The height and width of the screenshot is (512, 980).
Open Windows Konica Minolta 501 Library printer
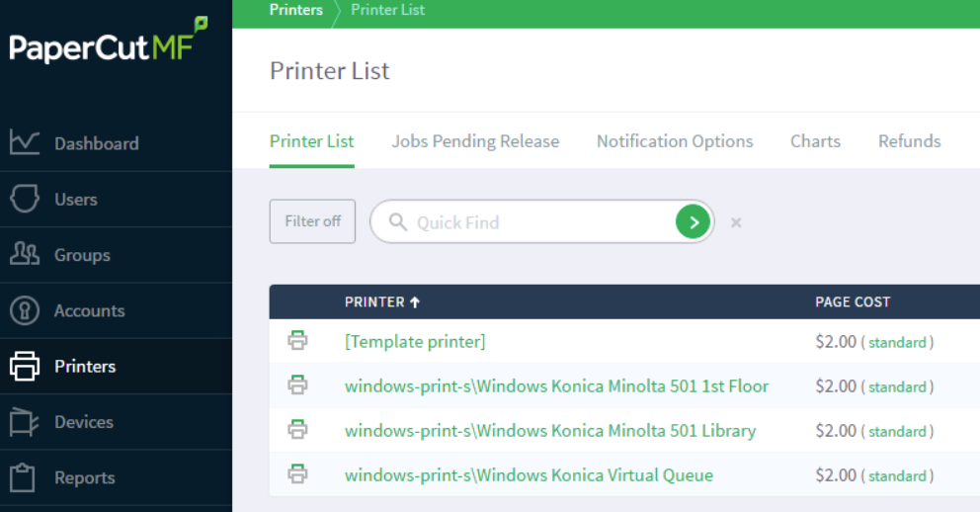point(550,430)
